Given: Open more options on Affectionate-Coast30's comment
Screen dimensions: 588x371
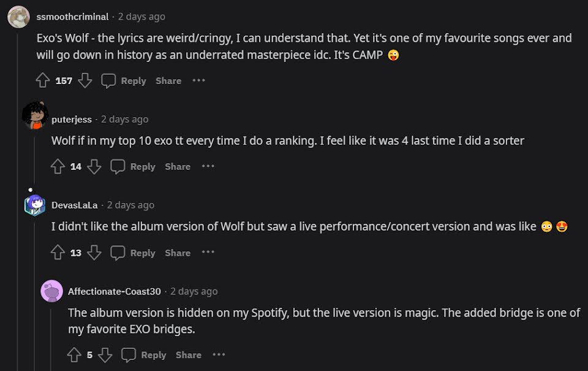Looking at the screenshot, I should click(x=219, y=354).
